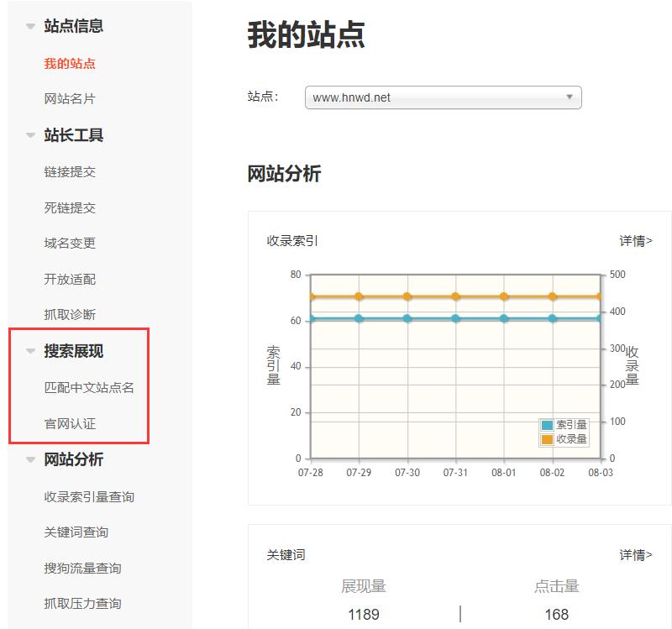View 详情 for the 收录索引 chart
Viewport: 672px width, 629px height.
(x=635, y=241)
